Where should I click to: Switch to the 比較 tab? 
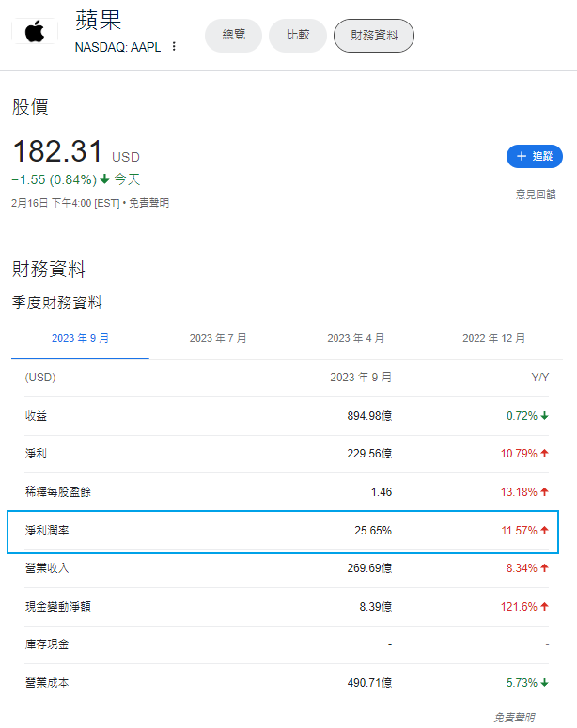(297, 36)
